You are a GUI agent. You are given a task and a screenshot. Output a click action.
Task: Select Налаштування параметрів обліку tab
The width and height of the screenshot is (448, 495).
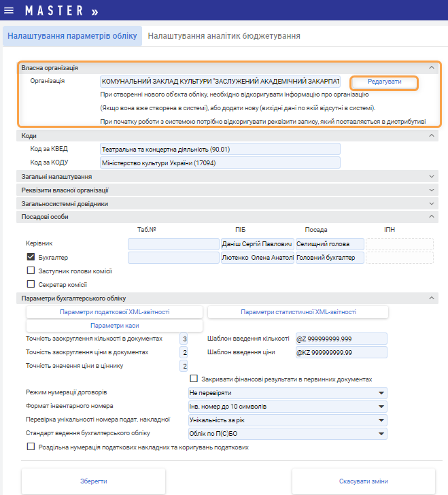click(73, 36)
